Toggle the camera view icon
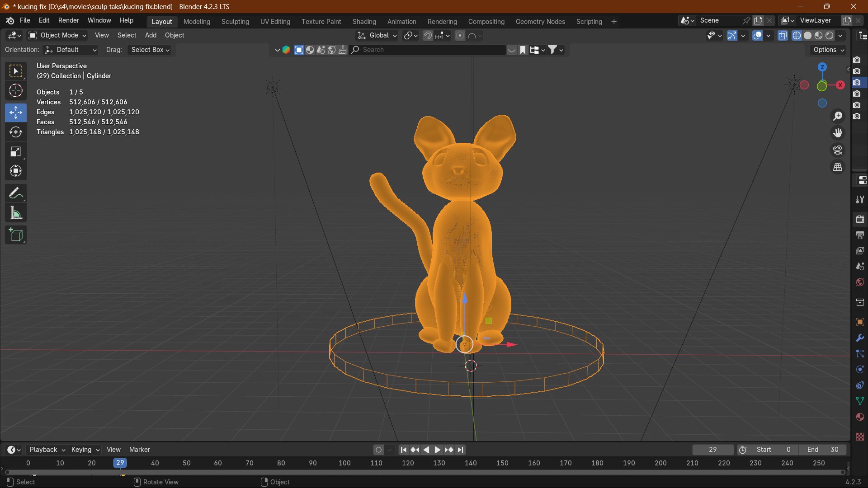 [x=838, y=150]
